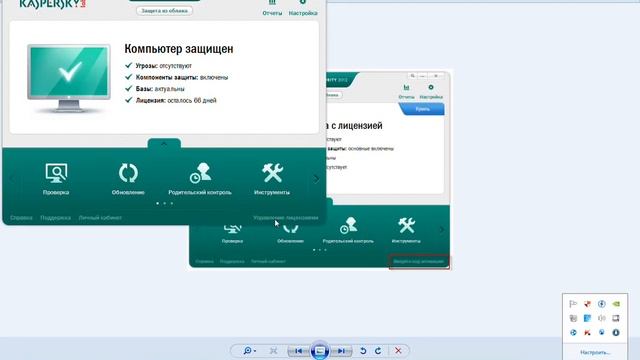The height and width of the screenshot is (360, 640).
Task: Open Поддержка support link in front window
Action: point(56,218)
